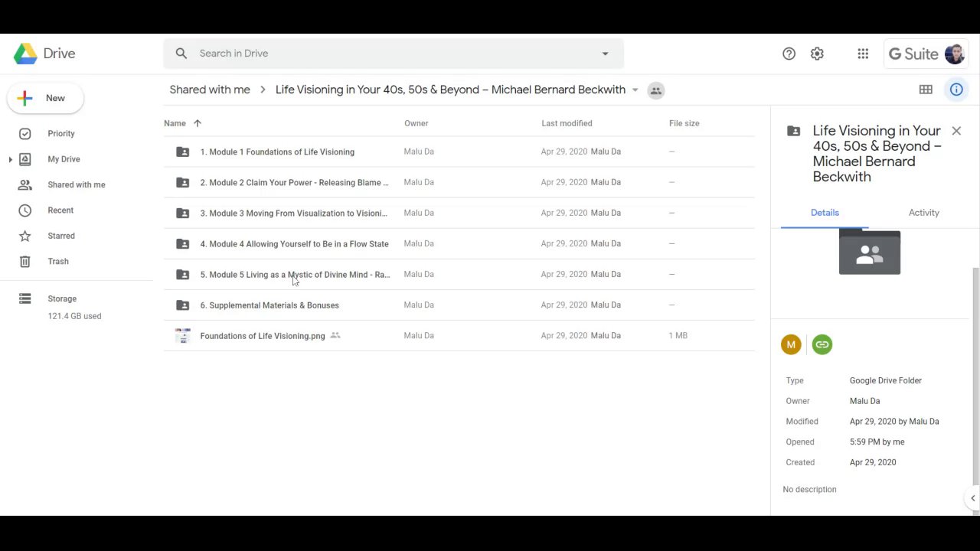This screenshot has height=551, width=980.
Task: Select the Module 3 Moving From Visualization folder icon
Action: point(182,213)
